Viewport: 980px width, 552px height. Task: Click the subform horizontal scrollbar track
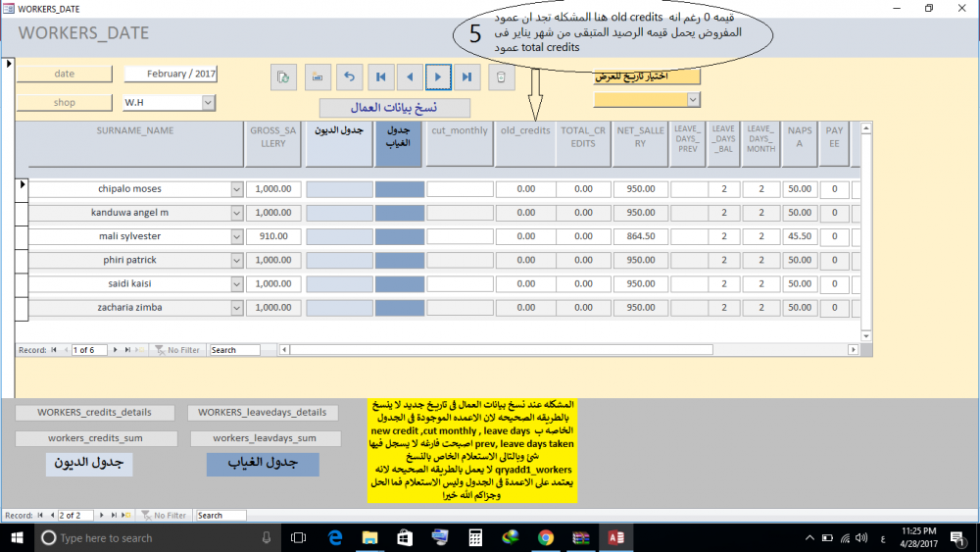point(559,350)
